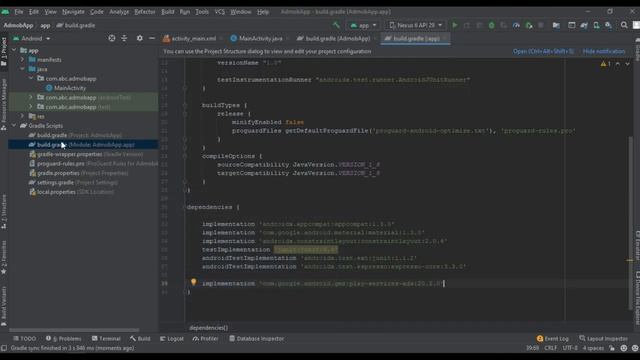Open the Terminal tool window
Screen dimensions: 640x360
point(106,339)
